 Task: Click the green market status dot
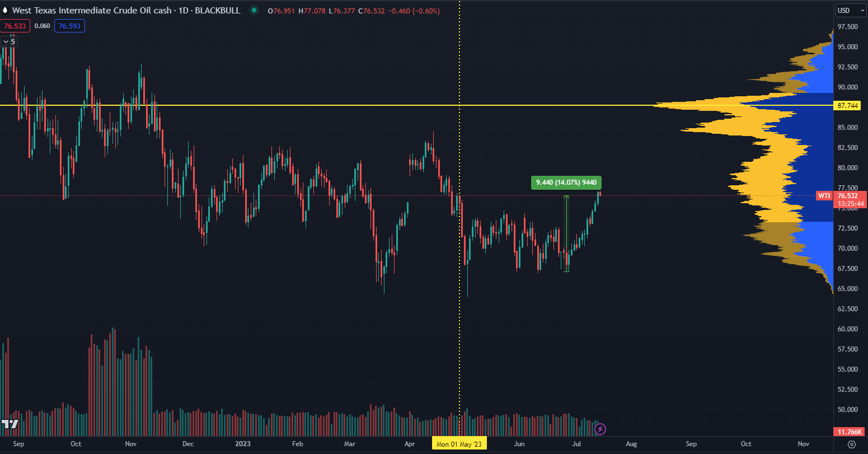point(255,11)
